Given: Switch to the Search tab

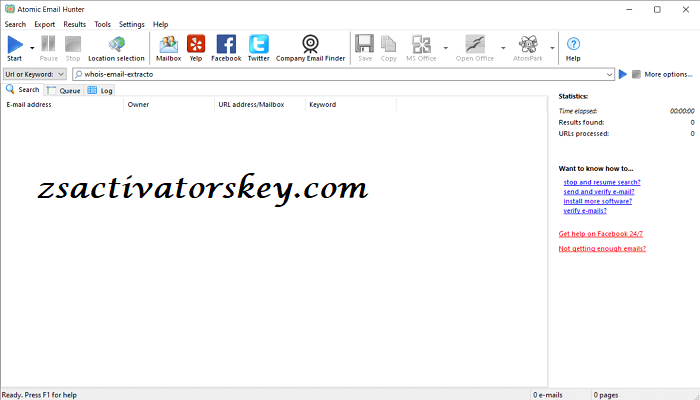Looking at the screenshot, I should 23,90.
